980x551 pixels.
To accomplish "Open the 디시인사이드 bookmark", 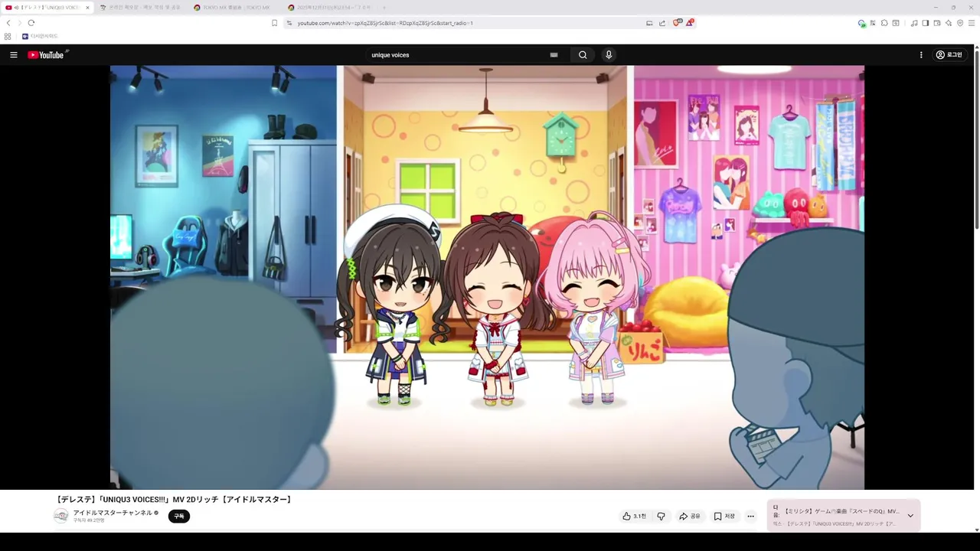I will point(40,36).
